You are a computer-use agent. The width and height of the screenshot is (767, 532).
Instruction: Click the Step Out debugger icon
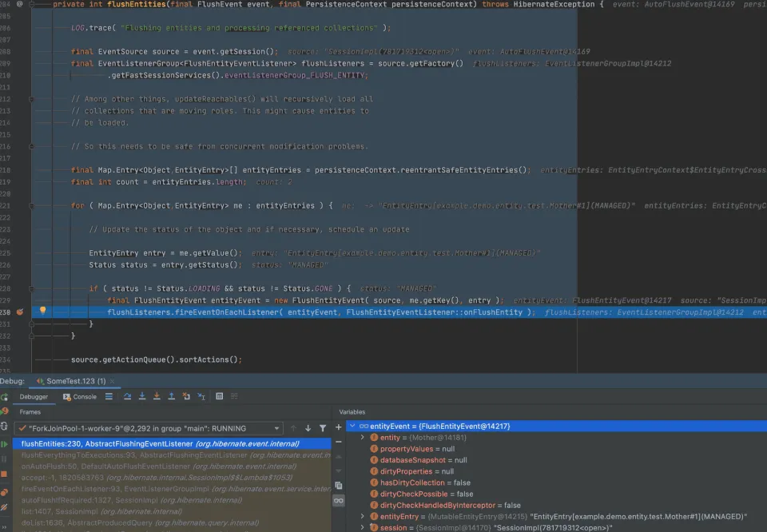[x=171, y=396]
